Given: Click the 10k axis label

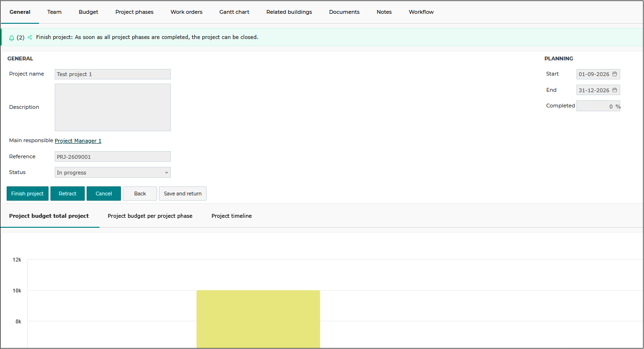Looking at the screenshot, I should click(17, 291).
